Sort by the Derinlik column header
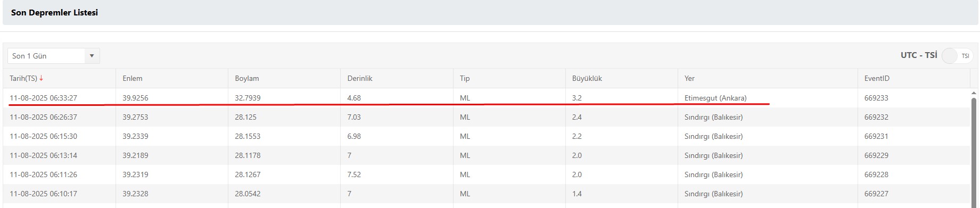The width and height of the screenshot is (980, 208). [x=360, y=78]
